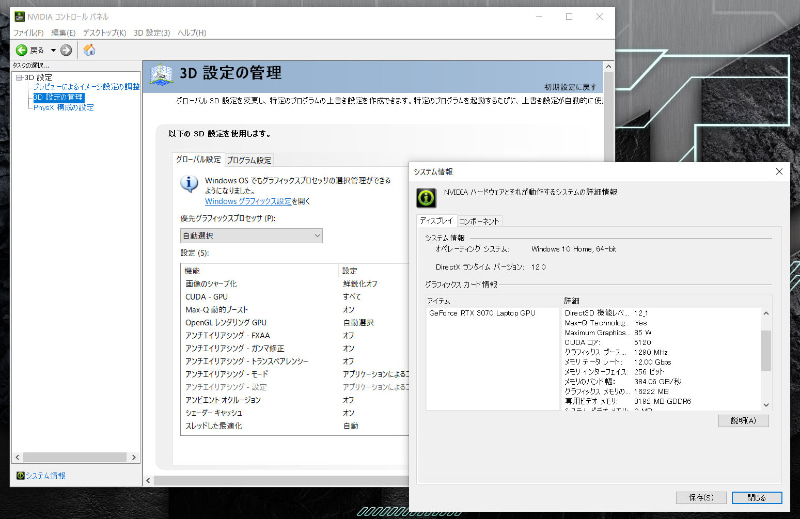Select PhysX 構成の設定 in task tree
Image resolution: width=800 pixels, height=519 pixels.
coord(63,107)
